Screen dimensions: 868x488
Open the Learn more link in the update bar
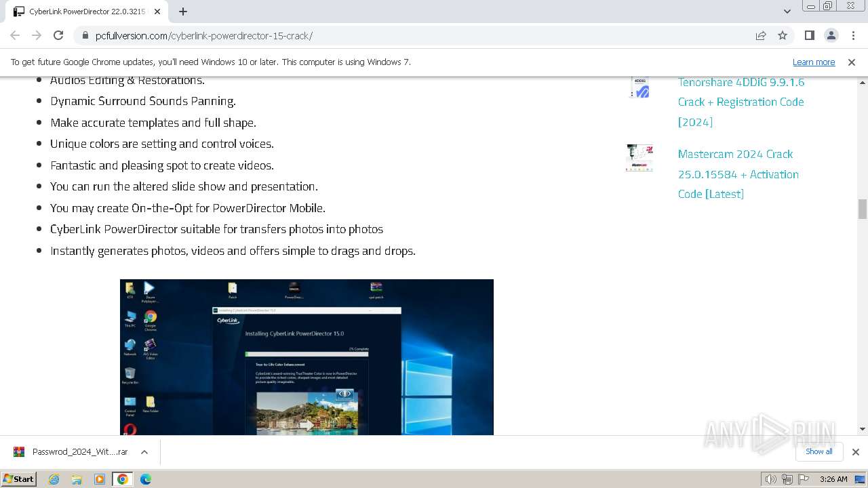point(814,62)
